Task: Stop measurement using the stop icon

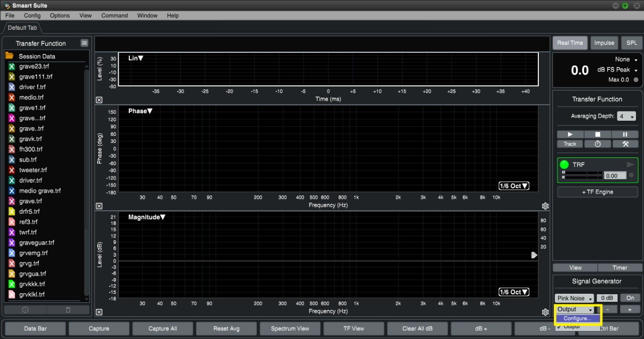Action: [x=598, y=134]
